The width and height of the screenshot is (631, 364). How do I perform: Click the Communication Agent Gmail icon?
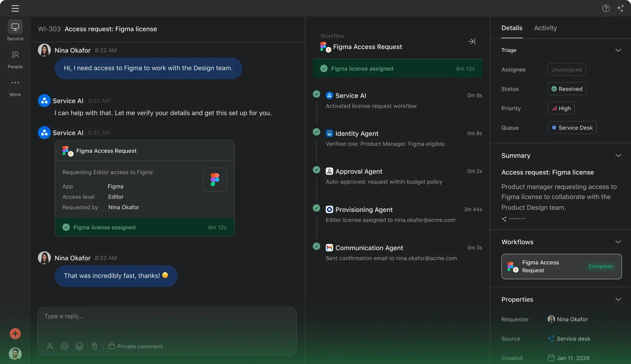coord(329,248)
